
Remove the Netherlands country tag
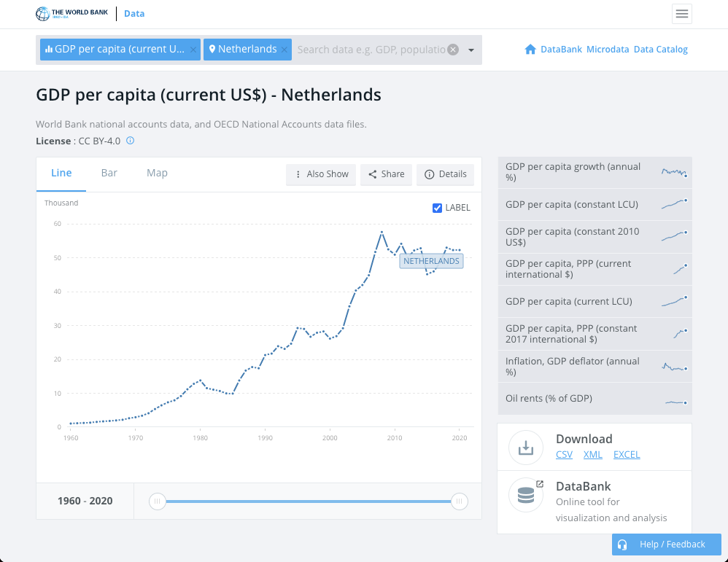(x=284, y=50)
